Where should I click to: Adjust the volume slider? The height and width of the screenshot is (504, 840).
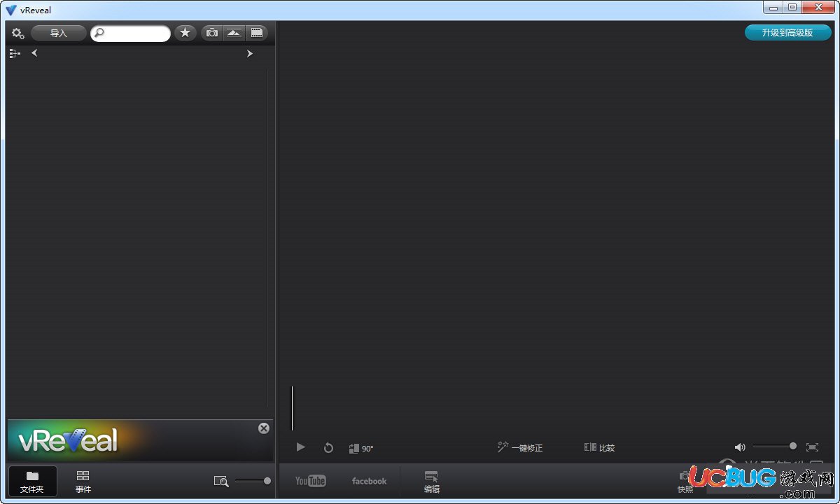coord(775,447)
